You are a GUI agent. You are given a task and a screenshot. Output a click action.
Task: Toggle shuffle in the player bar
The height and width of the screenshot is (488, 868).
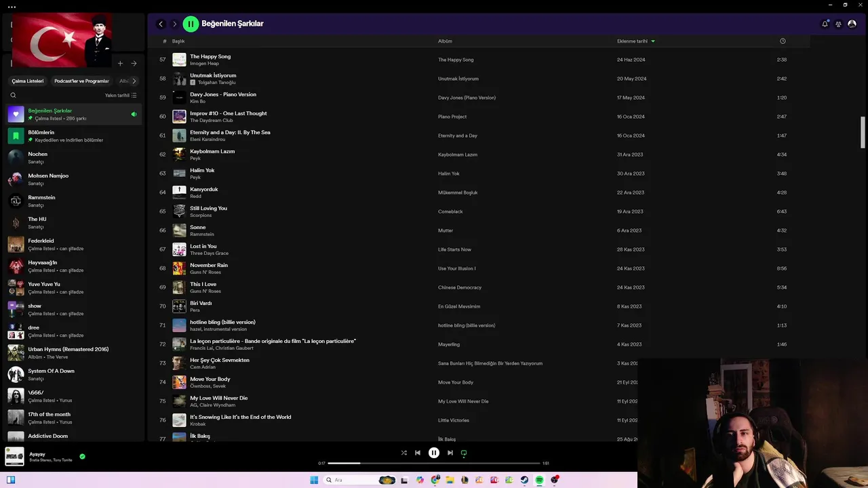click(403, 453)
